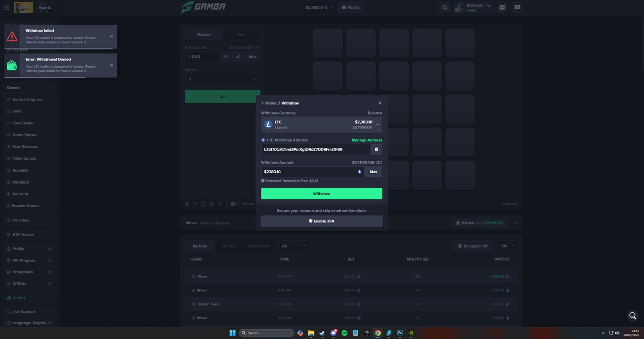Toggle the Theme switch

234,204
